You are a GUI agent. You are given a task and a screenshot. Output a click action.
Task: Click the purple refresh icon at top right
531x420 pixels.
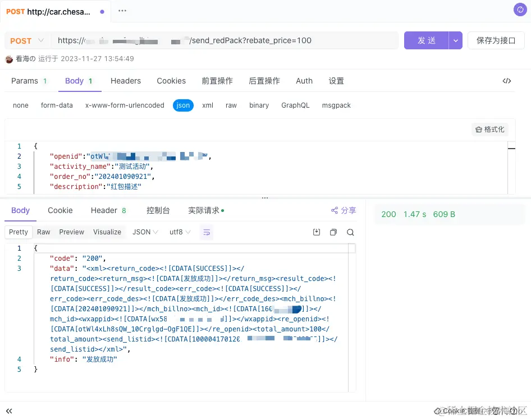(520, 10)
